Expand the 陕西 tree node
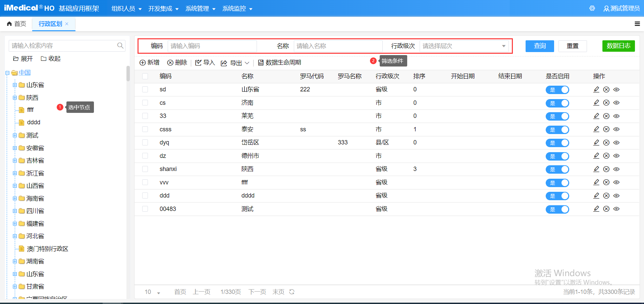This screenshot has height=304, width=644. 15,98
